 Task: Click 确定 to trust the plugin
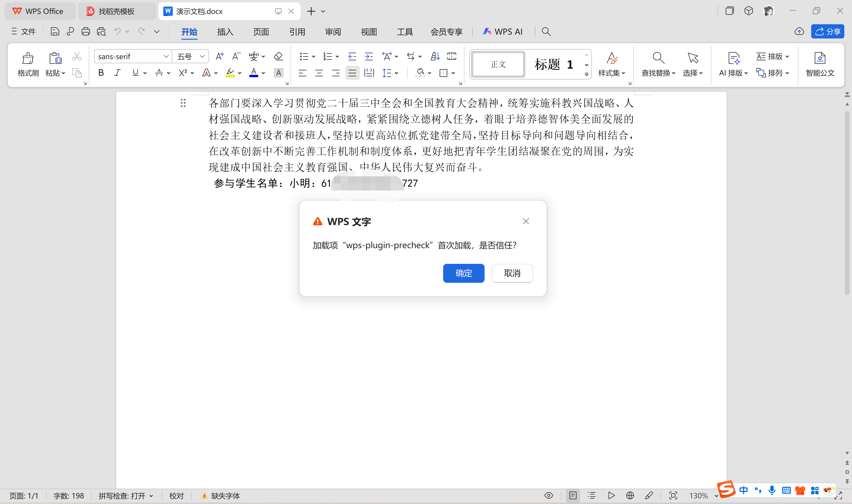464,273
